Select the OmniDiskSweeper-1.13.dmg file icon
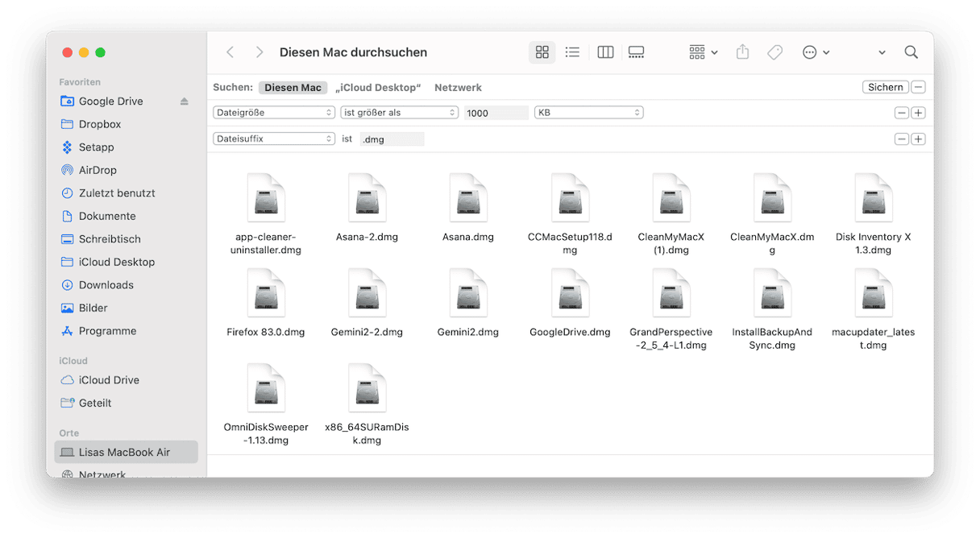 tap(266, 388)
